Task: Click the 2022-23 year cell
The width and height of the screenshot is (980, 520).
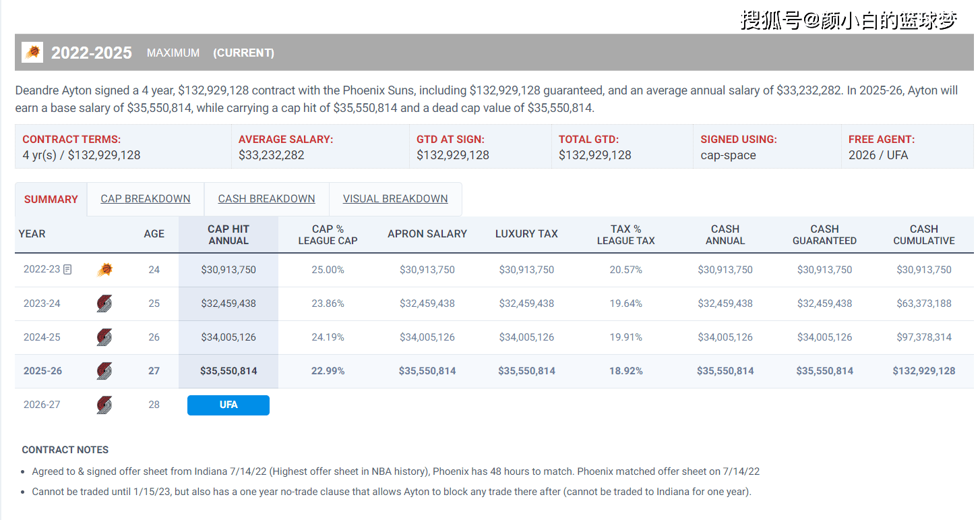Action: 42,269
